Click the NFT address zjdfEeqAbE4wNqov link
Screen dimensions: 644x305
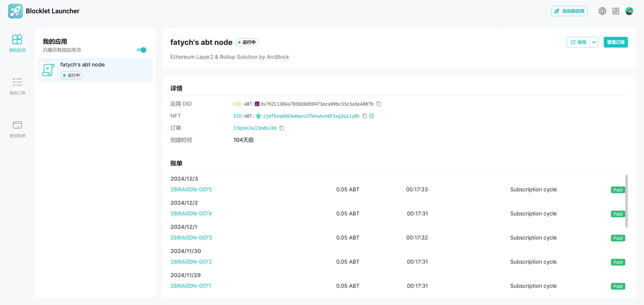pos(311,116)
